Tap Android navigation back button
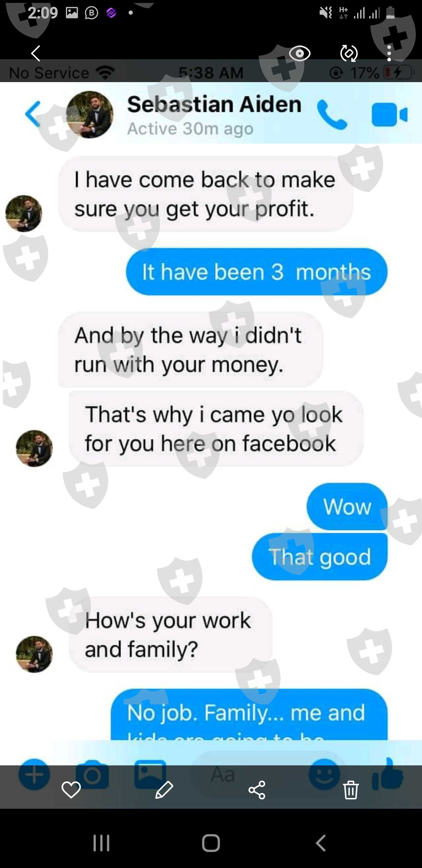 [321, 843]
